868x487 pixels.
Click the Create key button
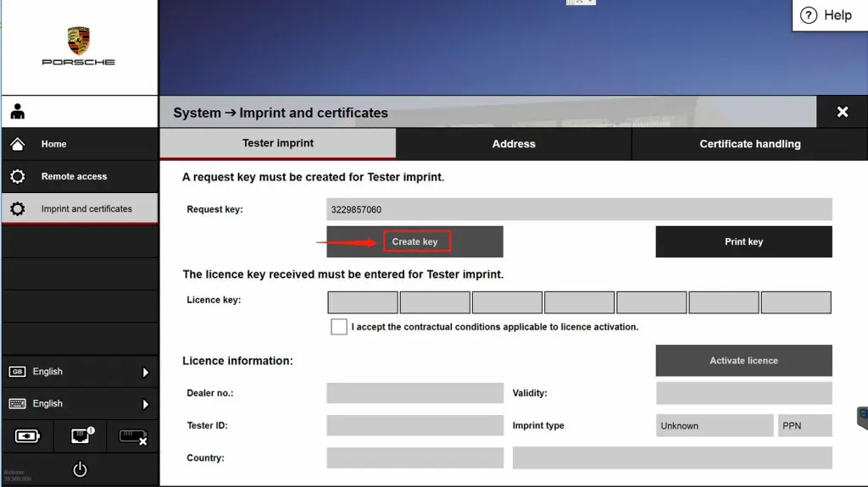(415, 241)
